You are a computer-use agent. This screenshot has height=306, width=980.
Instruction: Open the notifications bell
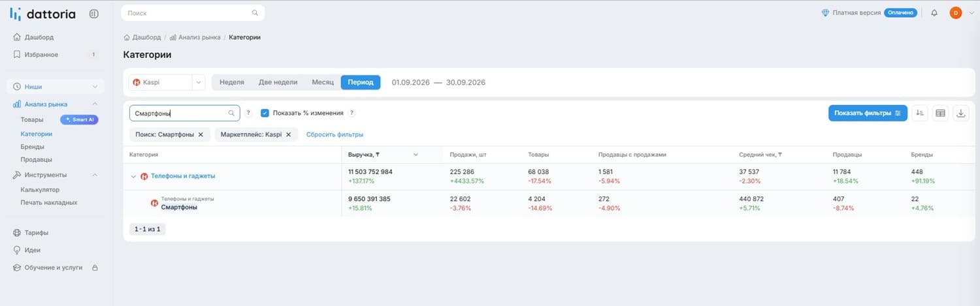tap(934, 12)
